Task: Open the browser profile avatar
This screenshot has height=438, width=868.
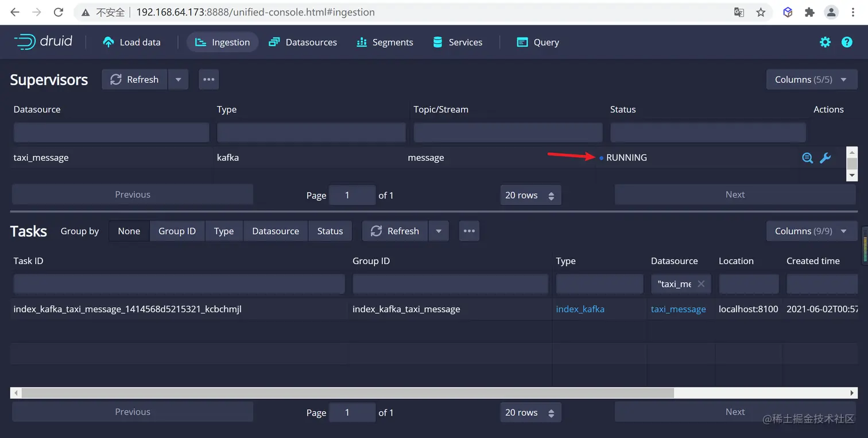Action: (831, 12)
